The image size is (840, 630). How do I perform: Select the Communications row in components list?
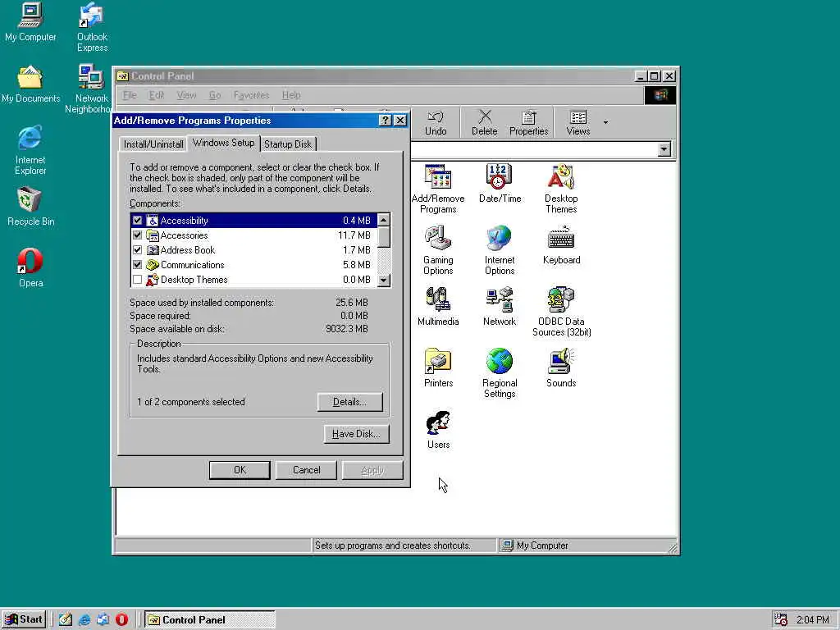click(x=254, y=265)
